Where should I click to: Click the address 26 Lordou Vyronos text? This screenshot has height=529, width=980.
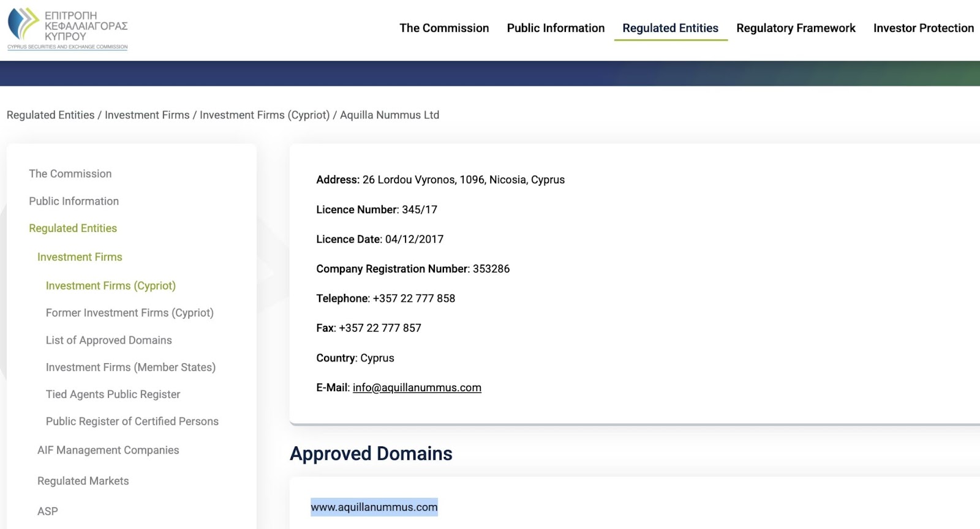point(440,180)
